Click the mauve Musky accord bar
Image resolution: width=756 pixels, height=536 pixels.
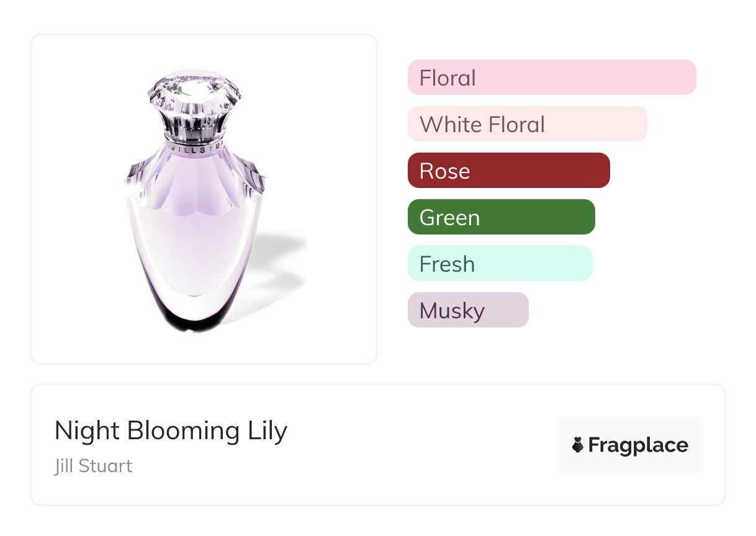[468, 310]
